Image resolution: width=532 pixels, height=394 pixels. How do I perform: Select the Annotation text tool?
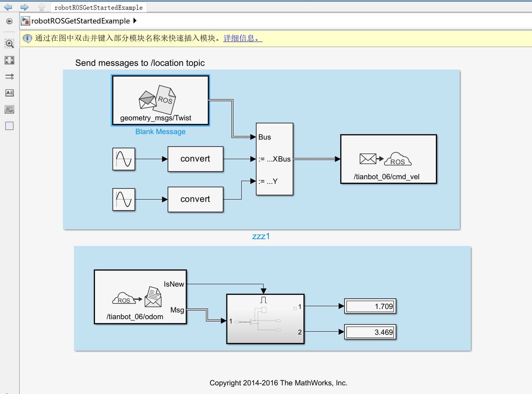tap(9, 93)
